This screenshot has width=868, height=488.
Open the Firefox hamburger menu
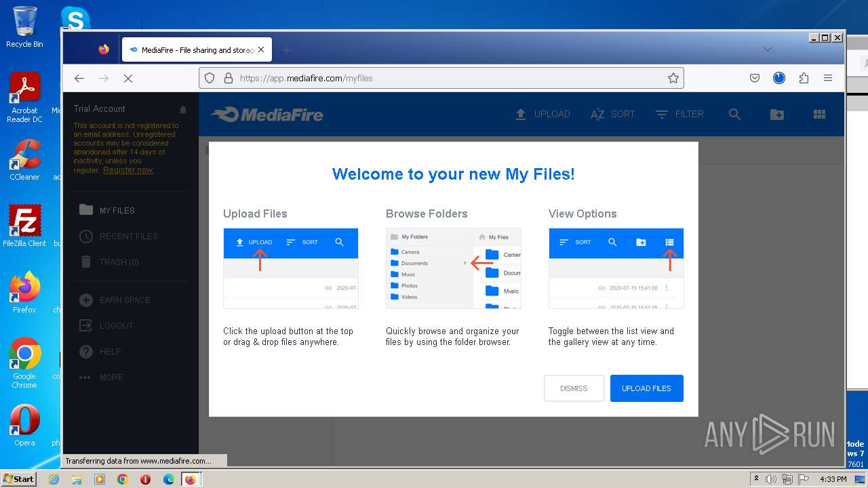(x=828, y=78)
